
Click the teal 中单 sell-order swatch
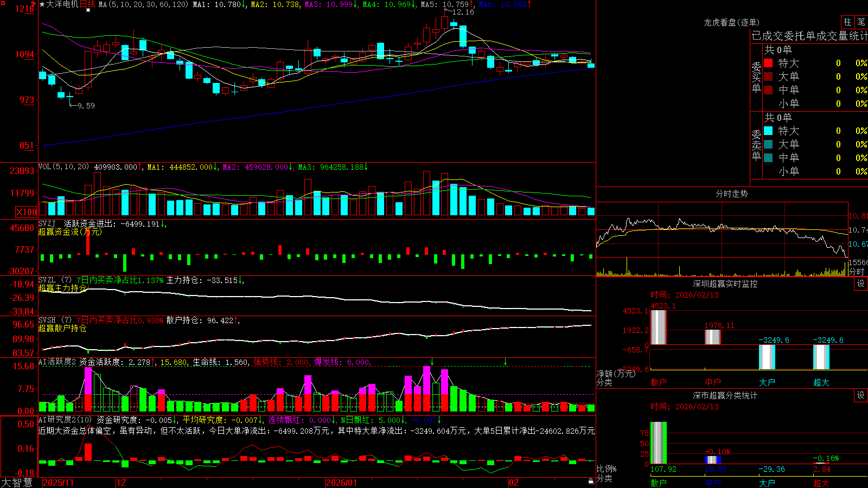point(768,158)
